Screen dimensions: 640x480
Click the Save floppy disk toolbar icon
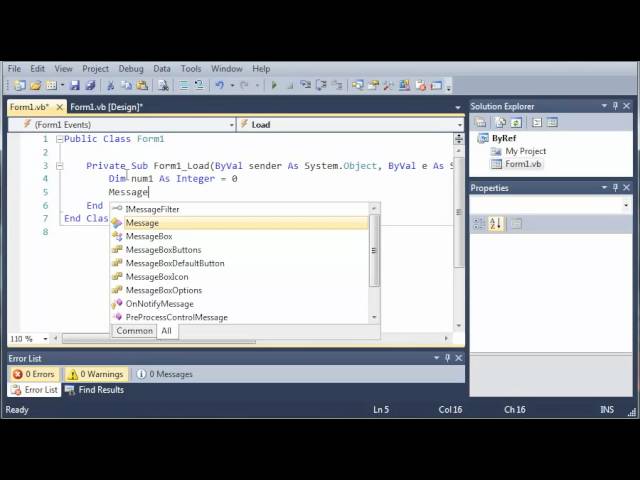(75, 85)
